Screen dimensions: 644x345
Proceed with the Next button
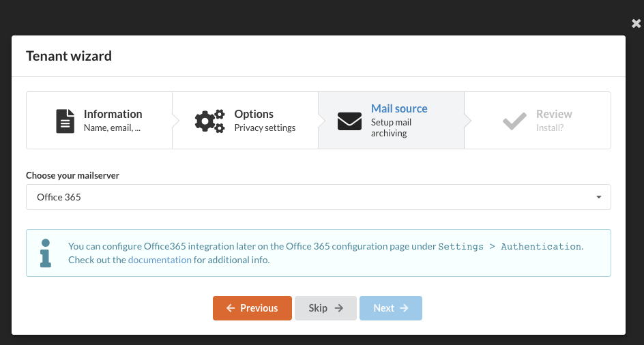point(391,308)
